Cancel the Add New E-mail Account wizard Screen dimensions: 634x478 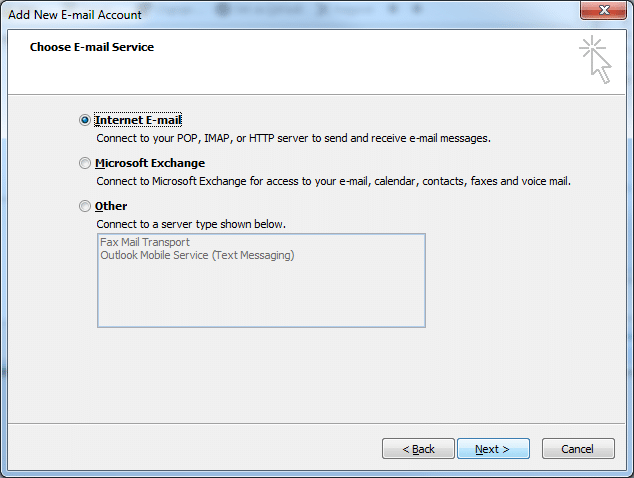click(578, 448)
